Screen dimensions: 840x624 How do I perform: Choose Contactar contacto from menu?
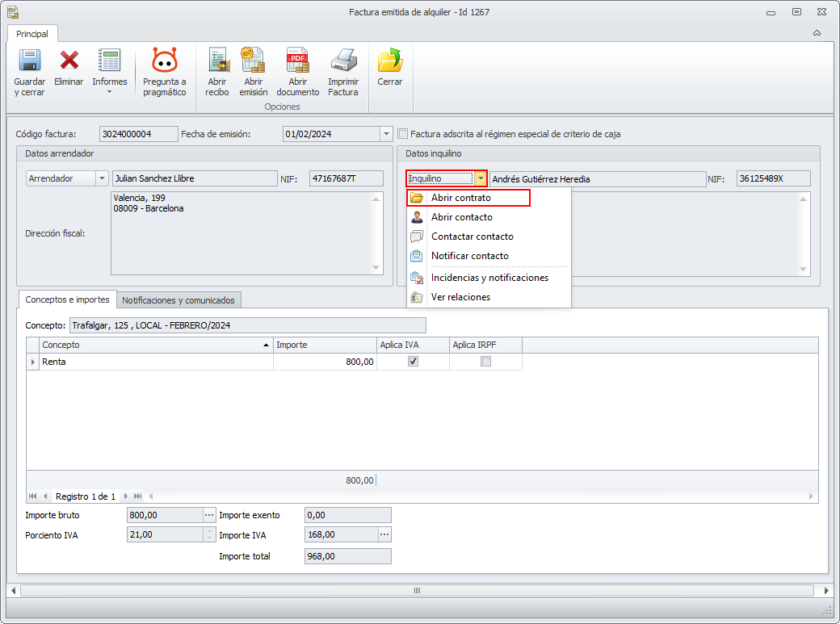click(x=489, y=237)
